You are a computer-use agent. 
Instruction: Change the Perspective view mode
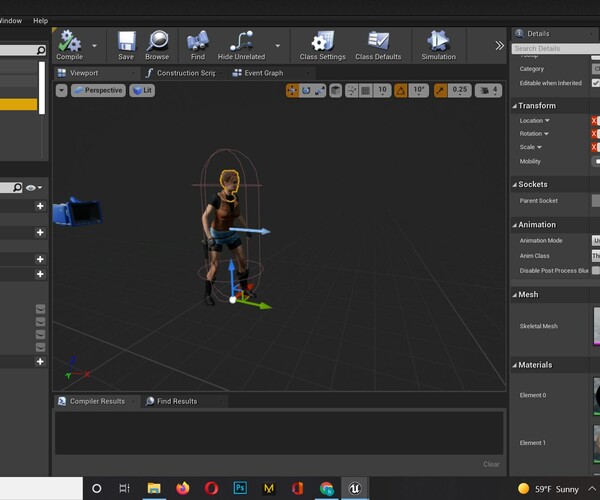[98, 90]
